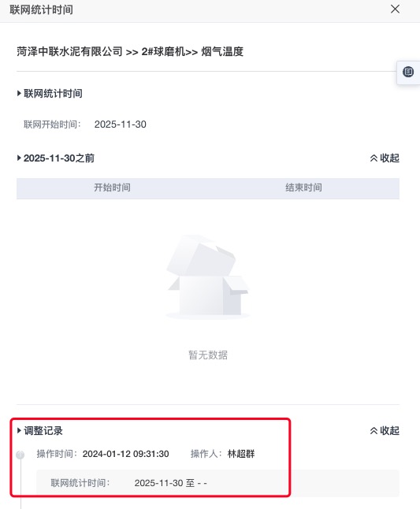
Task: Click the operator name 林超群
Action: 241,454
